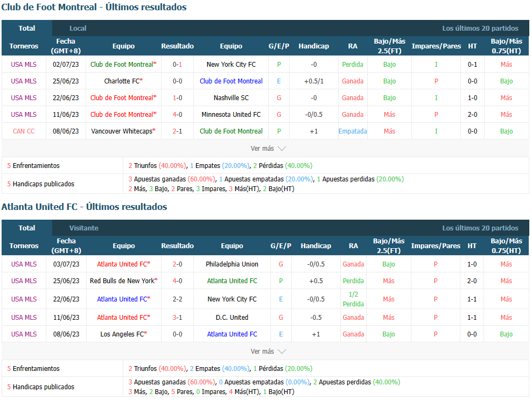
Task: Open Los Angeles FC team link
Action: [x=123, y=334]
